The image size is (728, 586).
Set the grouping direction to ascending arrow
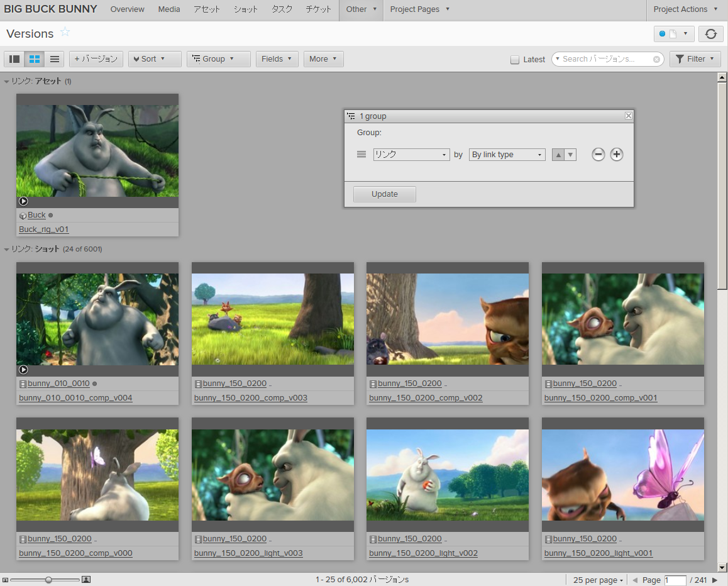558,155
